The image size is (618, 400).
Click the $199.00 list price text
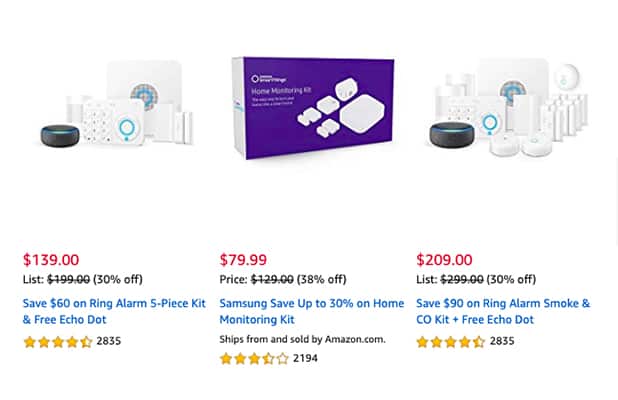coord(69,280)
